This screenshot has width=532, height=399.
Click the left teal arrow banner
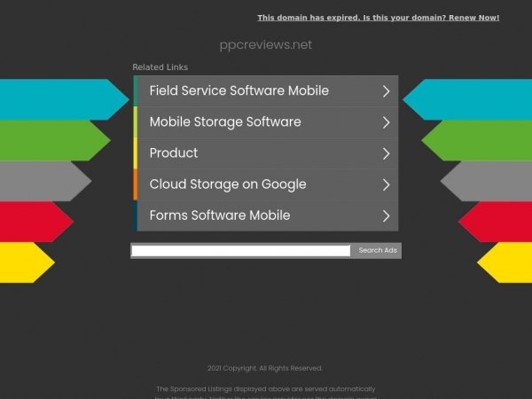(65, 99)
